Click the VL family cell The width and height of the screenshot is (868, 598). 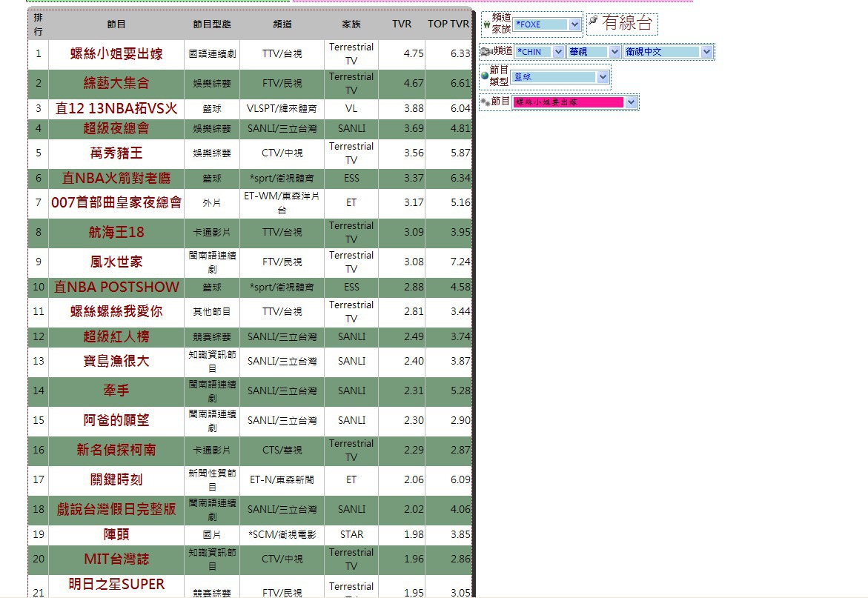pyautogui.click(x=351, y=108)
